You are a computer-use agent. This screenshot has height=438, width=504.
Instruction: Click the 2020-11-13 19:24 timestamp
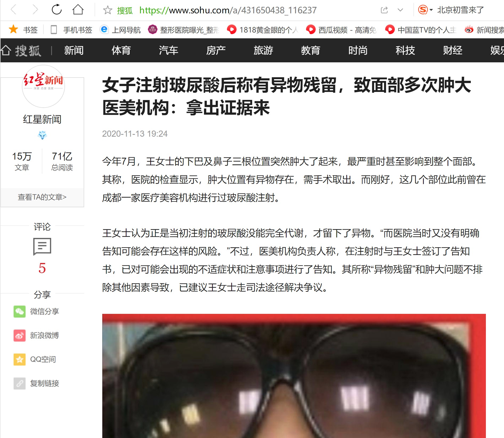point(135,134)
